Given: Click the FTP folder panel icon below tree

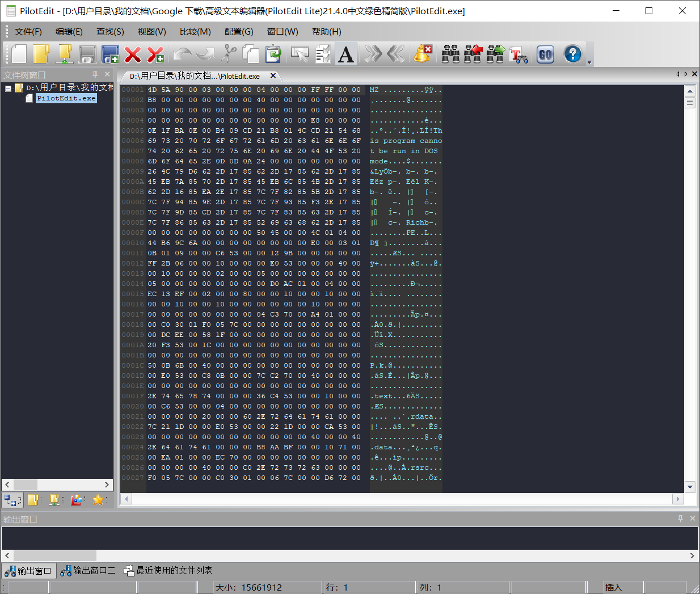Looking at the screenshot, I should (x=56, y=500).
